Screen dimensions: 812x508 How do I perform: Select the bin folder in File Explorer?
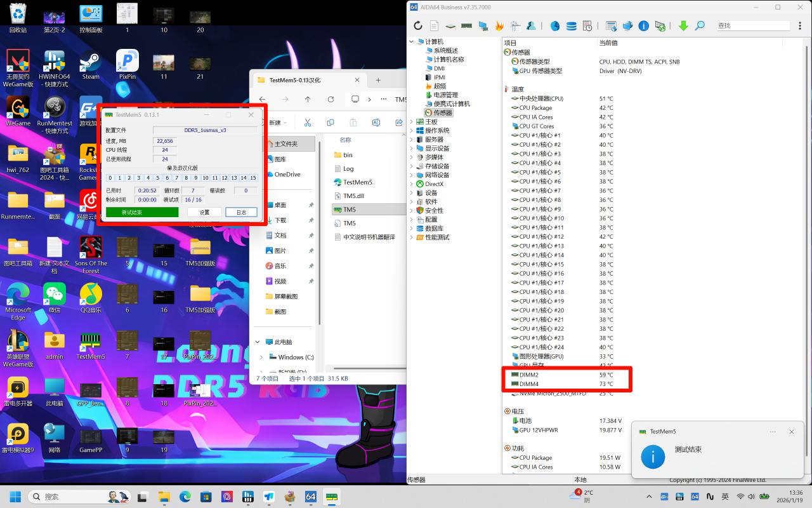[x=348, y=155]
